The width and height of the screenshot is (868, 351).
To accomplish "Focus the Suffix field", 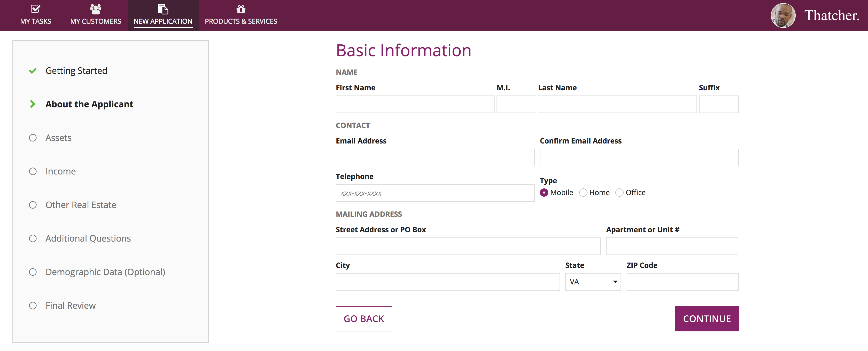I will (718, 104).
